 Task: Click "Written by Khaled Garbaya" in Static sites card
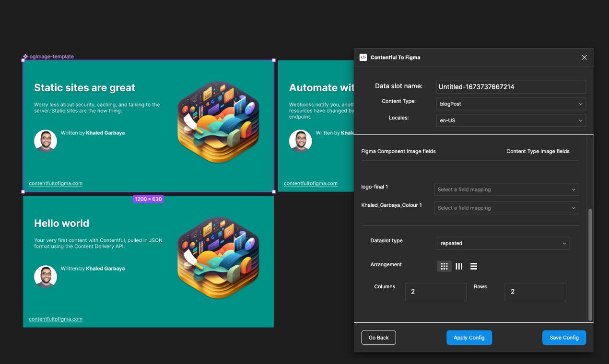coord(93,133)
